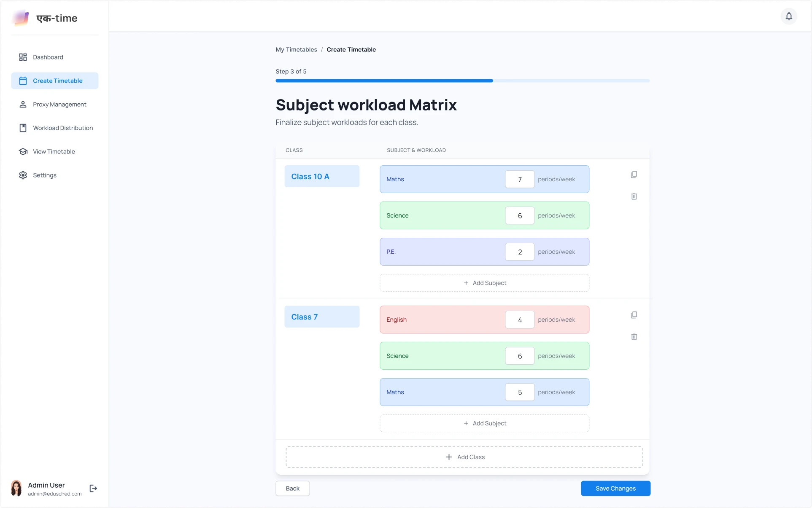
Task: Click the Create Timetable breadcrumb
Action: 351,49
